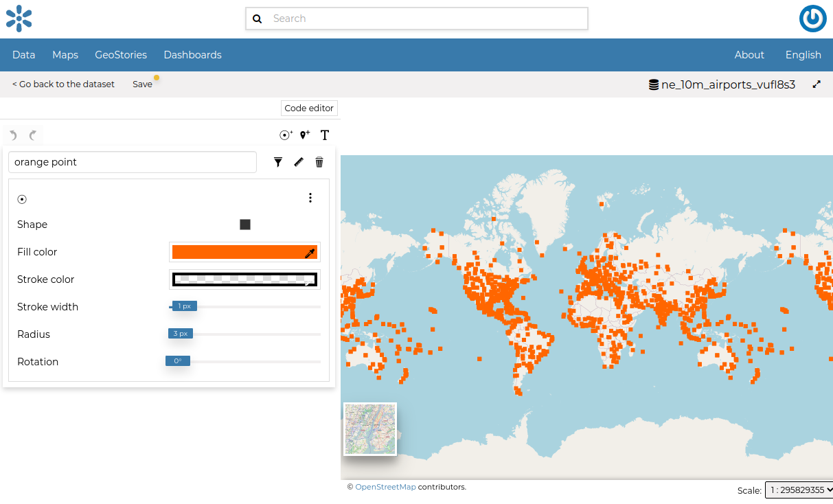833x504 pixels.
Task: Switch background using the basemap thumbnail
Action: point(370,429)
